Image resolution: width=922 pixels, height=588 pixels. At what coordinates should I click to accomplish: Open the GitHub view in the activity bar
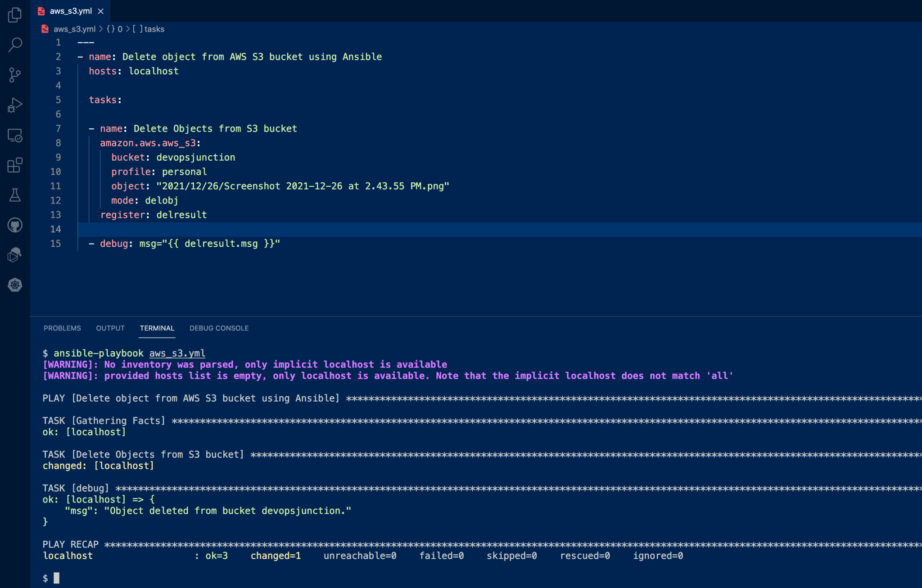pos(15,225)
